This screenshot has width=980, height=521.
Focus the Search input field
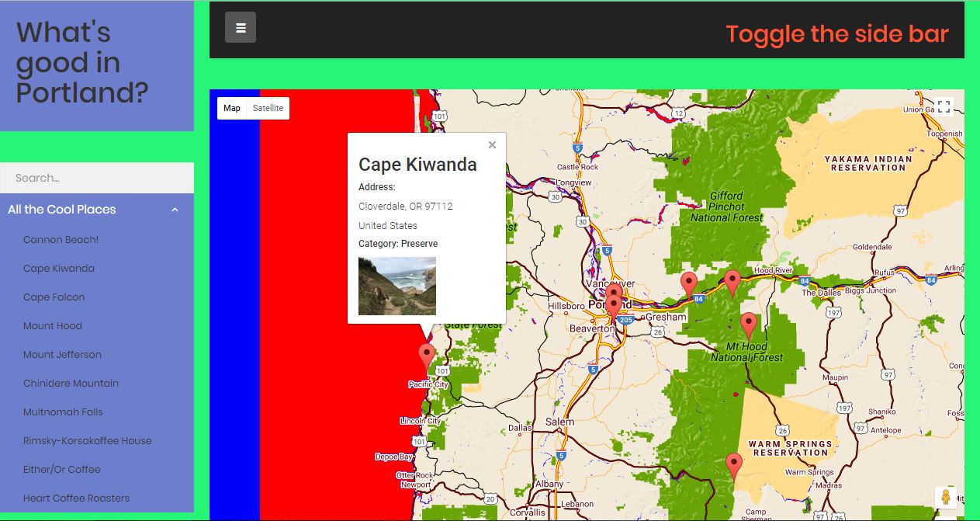coord(97,178)
